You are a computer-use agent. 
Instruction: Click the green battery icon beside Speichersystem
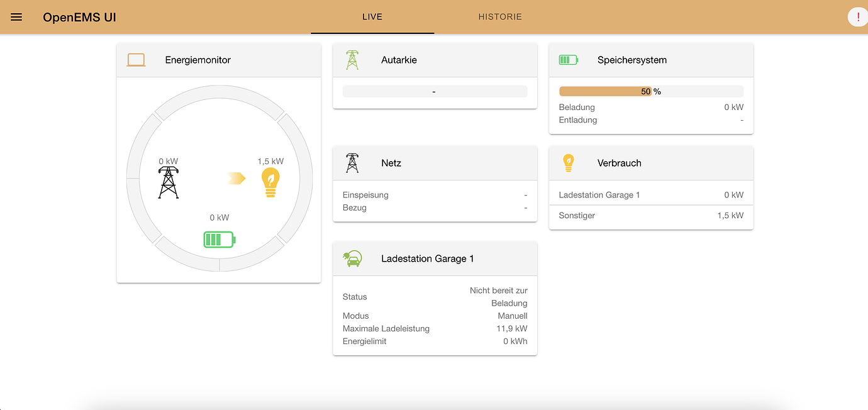pyautogui.click(x=568, y=60)
